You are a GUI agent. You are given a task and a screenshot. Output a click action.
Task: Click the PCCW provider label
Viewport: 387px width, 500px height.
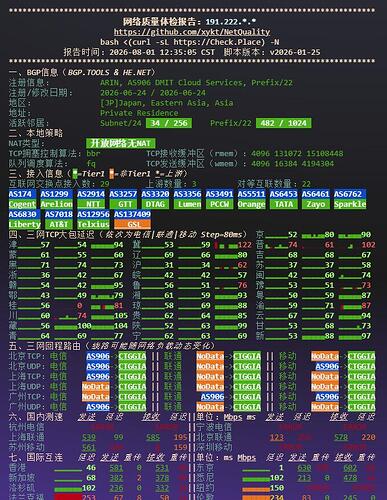point(219,204)
